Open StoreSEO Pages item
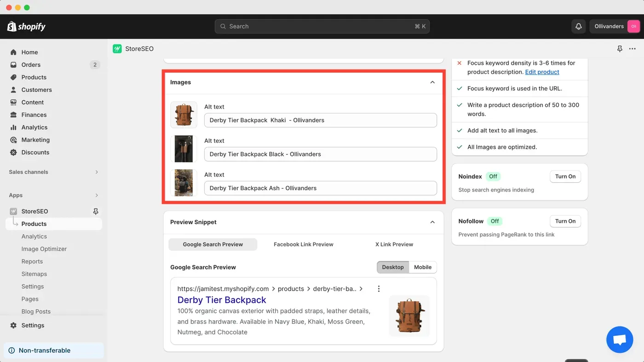Viewport: 644px width, 362px height. point(30,299)
